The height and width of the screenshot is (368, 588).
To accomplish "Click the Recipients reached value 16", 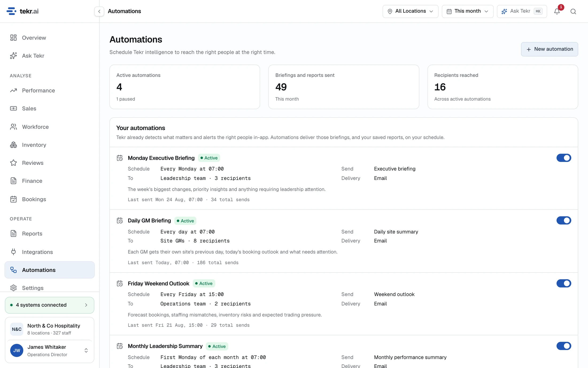I will tap(440, 87).
